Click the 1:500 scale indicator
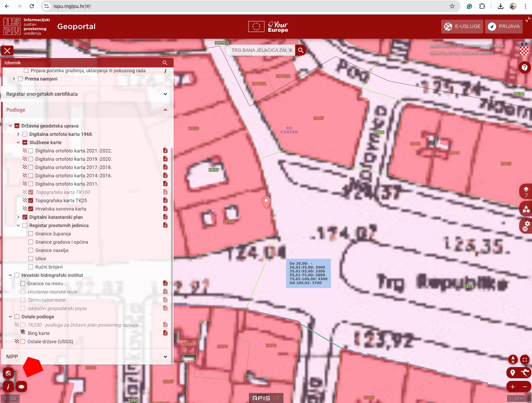 point(10,399)
